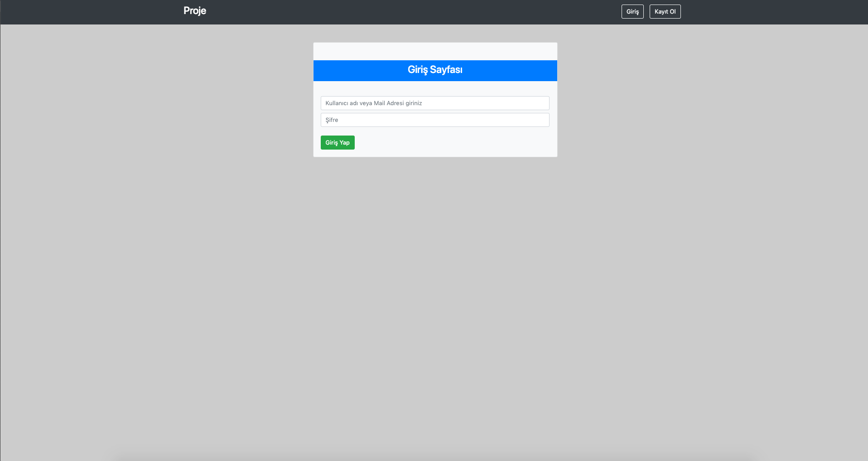Image resolution: width=868 pixels, height=461 pixels.
Task: Click the Giriş Sayfası heading text
Action: coord(435,70)
